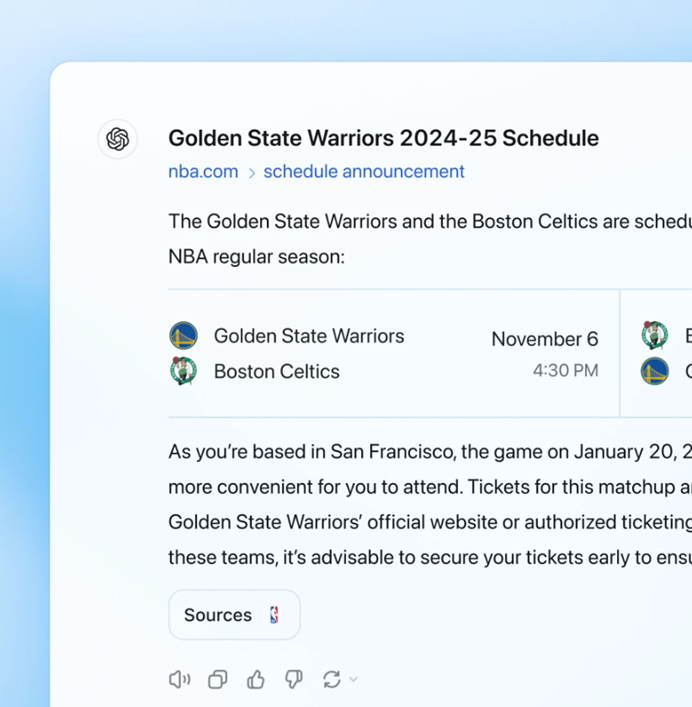The image size is (692, 707).
Task: Give the response a thumbs up
Action: pyautogui.click(x=256, y=680)
